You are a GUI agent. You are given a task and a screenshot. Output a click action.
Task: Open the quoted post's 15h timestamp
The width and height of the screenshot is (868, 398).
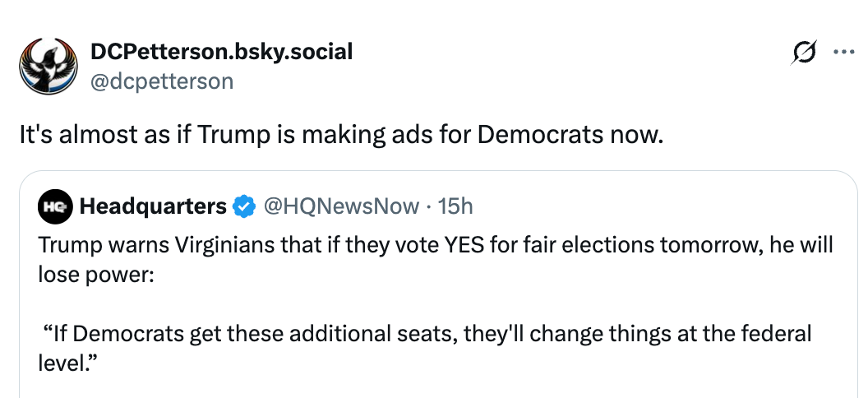click(x=456, y=206)
